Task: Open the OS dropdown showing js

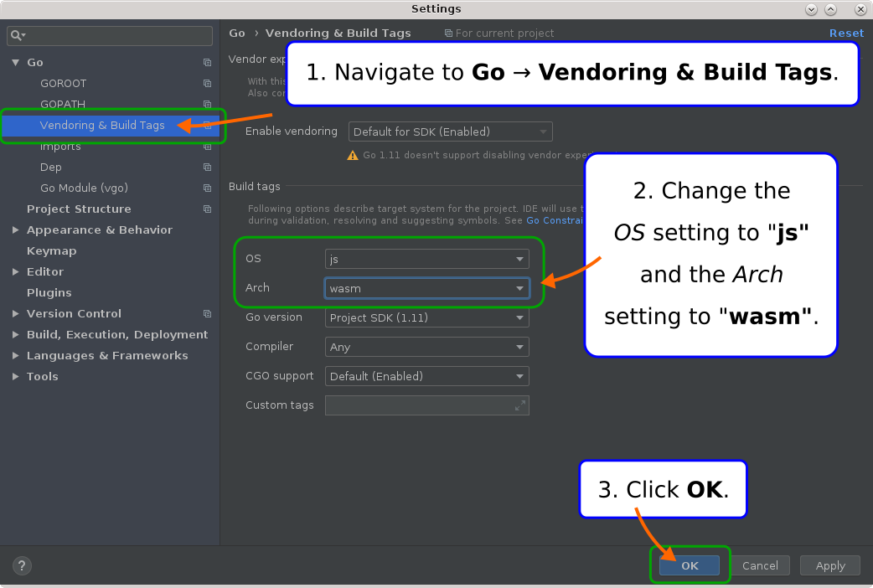Action: point(426,259)
